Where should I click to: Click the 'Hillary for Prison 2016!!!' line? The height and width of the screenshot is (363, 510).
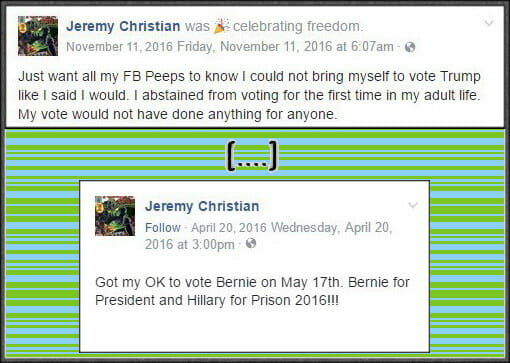[217, 300]
